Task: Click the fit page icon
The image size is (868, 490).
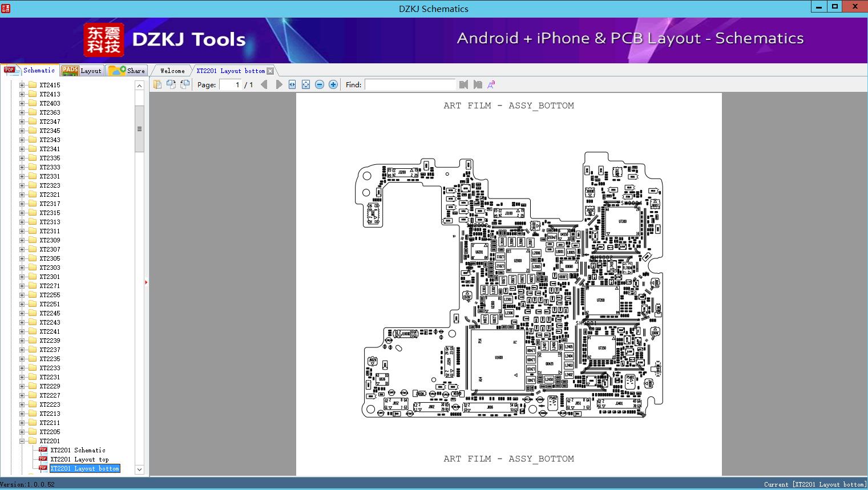Action: [x=306, y=84]
